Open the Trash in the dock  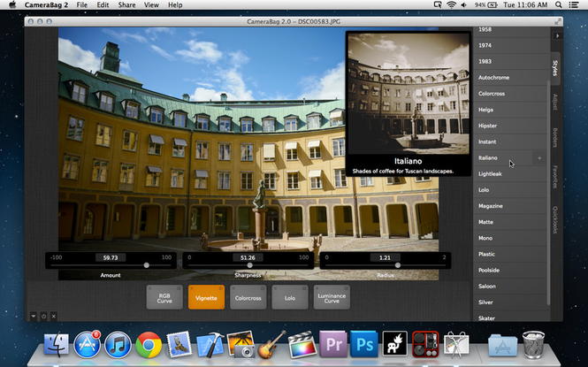click(533, 344)
